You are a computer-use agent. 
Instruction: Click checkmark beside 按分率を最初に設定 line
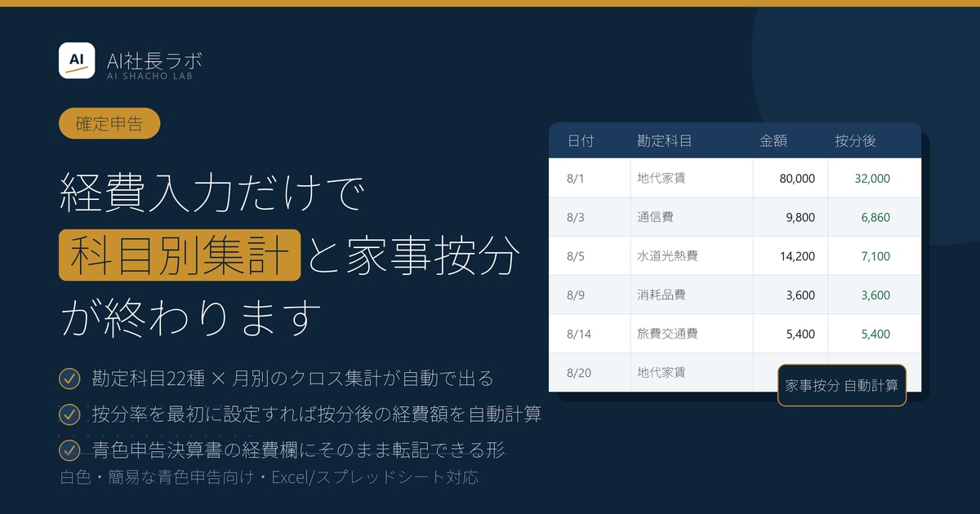click(x=69, y=414)
